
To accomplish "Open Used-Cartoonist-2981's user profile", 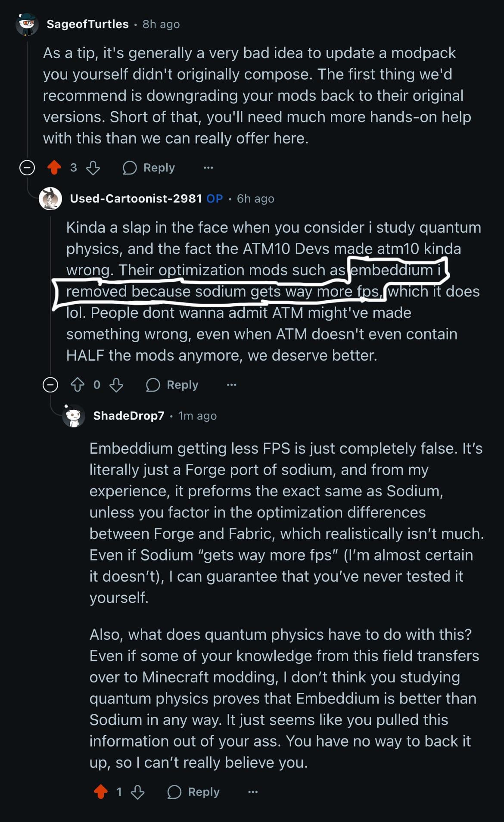I will (x=136, y=199).
